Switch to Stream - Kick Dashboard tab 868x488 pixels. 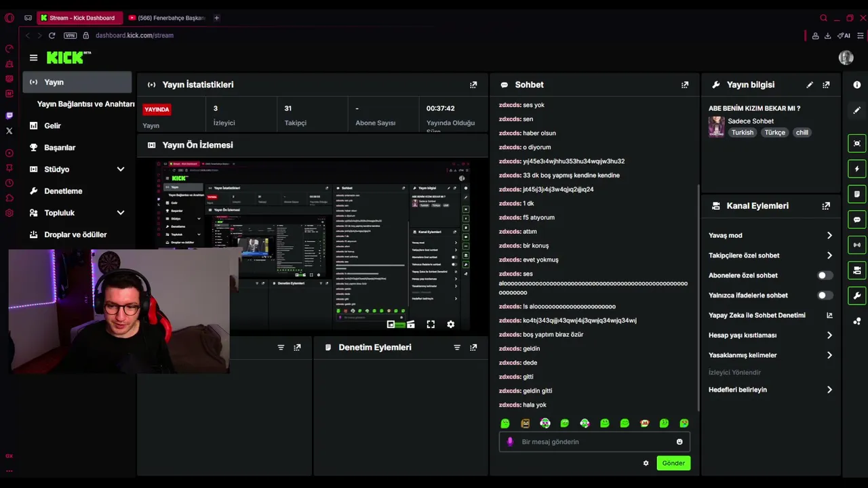(x=79, y=18)
